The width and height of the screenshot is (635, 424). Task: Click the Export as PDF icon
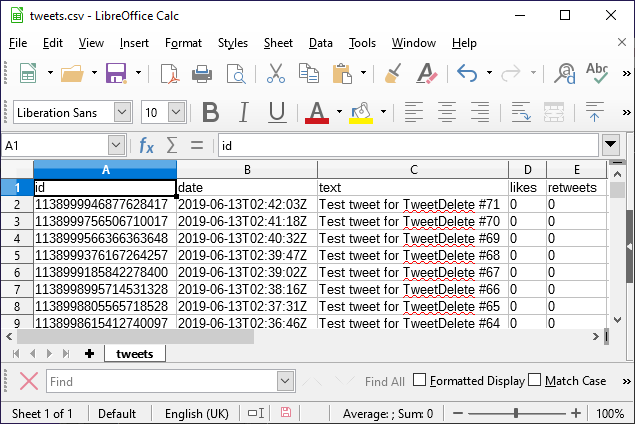170,73
